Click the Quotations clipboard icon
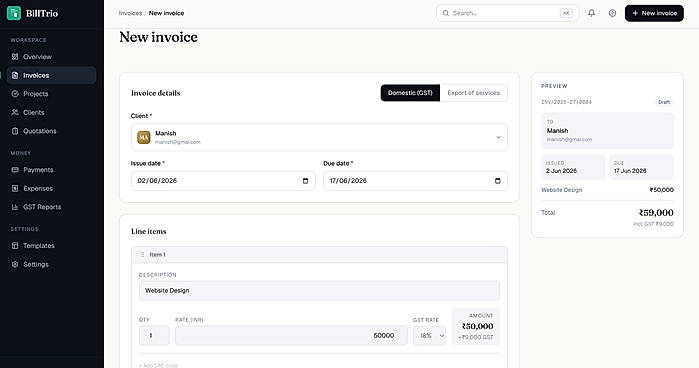Screen dimensions: 699x368 click(15, 131)
